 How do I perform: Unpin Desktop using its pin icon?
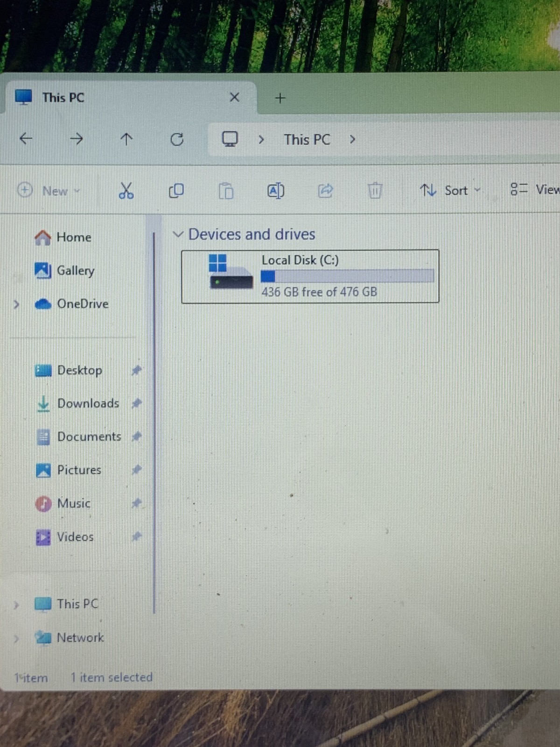[x=136, y=370]
